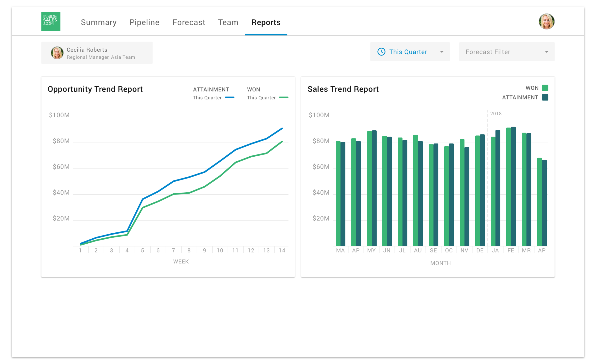Click the green Won legend line

(x=283, y=97)
